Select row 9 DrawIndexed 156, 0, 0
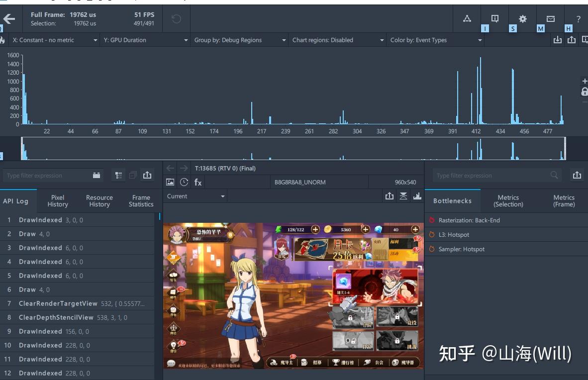 77,331
